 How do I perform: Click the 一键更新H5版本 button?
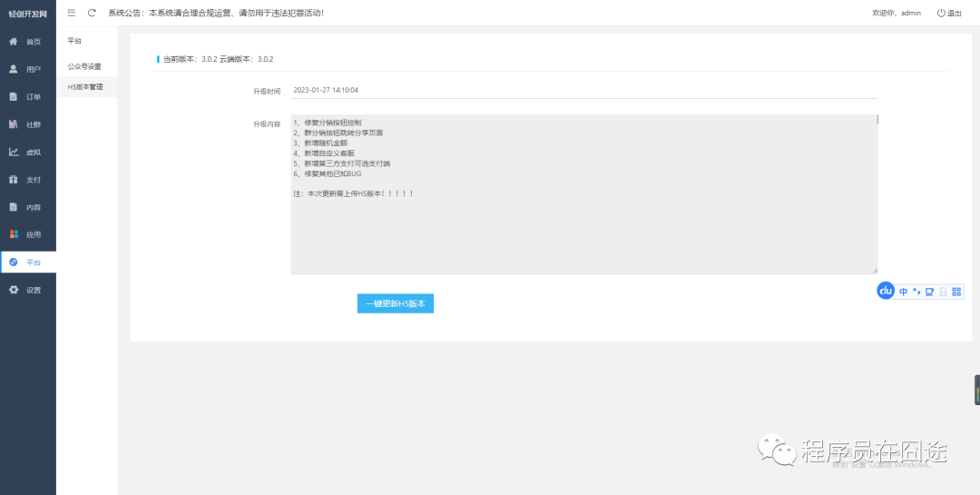396,303
